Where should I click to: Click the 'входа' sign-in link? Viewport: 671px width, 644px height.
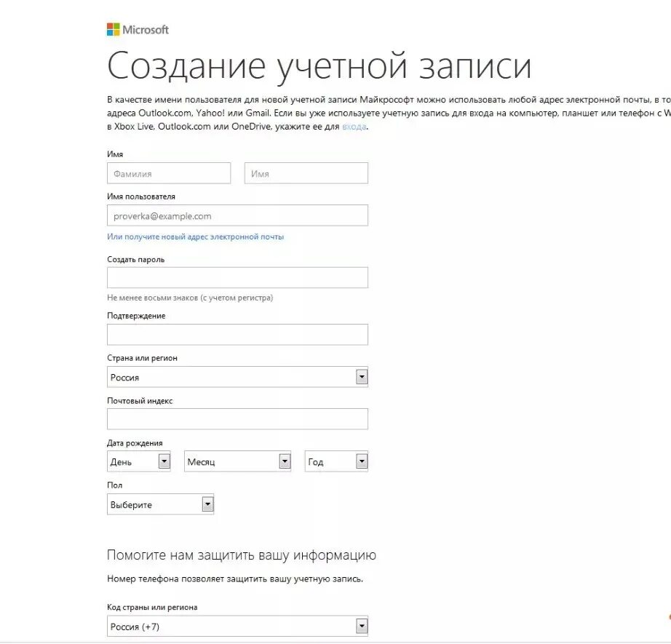pyautogui.click(x=354, y=127)
